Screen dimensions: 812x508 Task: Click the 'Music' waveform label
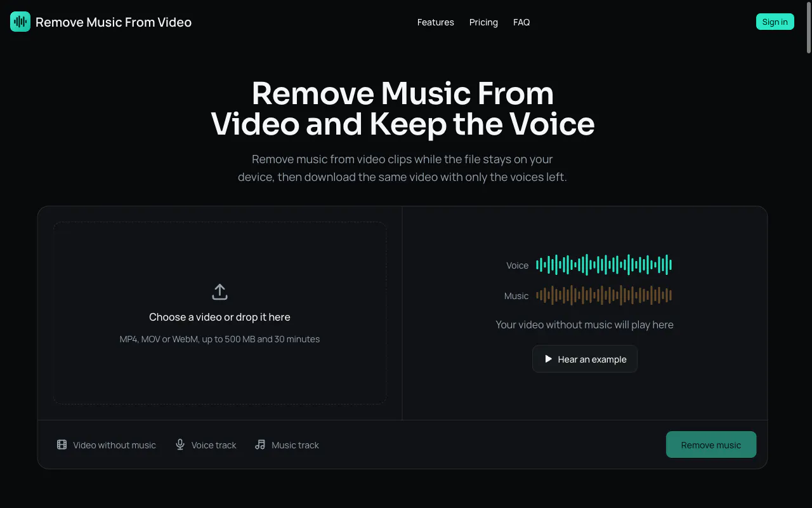click(516, 296)
